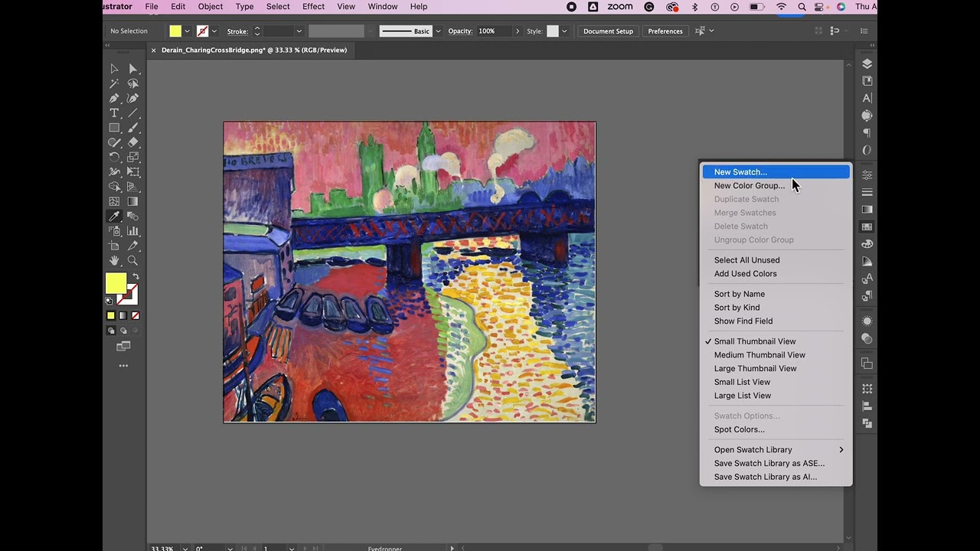This screenshot has width=980, height=551.
Task: Open stroke weight dropdown
Action: point(299,31)
